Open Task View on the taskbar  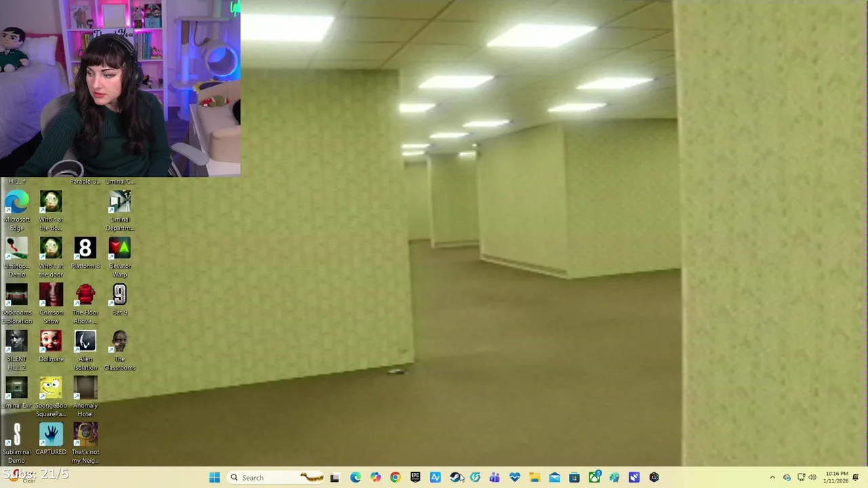coord(334,478)
